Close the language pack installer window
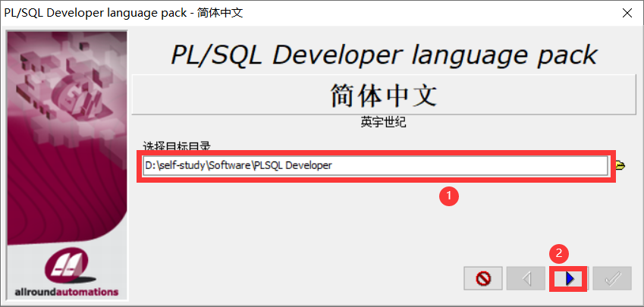644x307 pixels. 627,13
